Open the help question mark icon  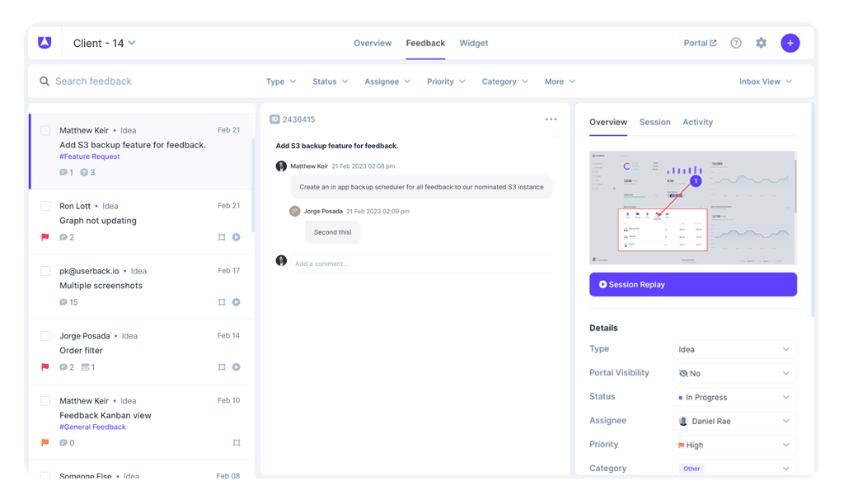click(x=736, y=43)
